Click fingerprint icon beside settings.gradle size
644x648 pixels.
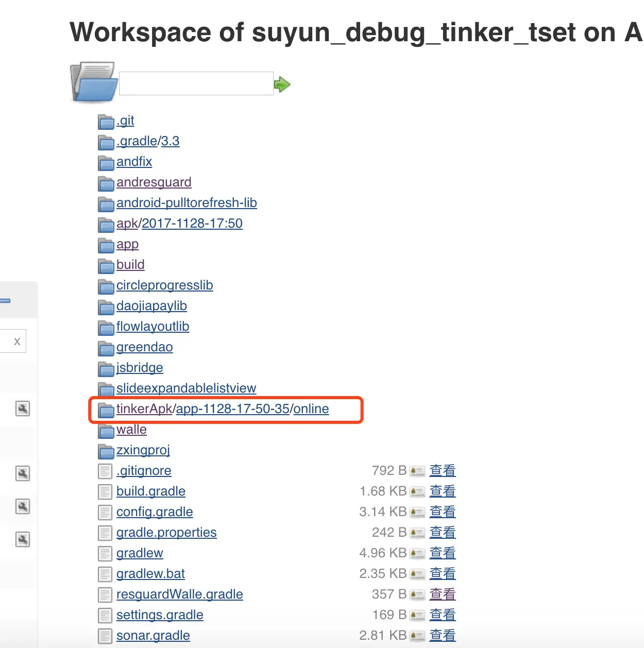click(417, 616)
